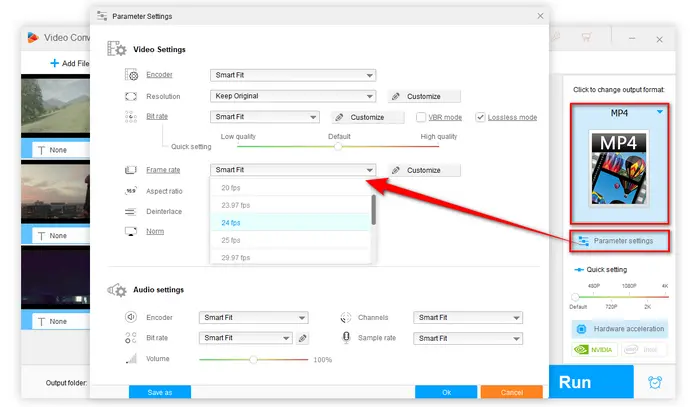Click the sunset city video thumbnail

coord(55,192)
